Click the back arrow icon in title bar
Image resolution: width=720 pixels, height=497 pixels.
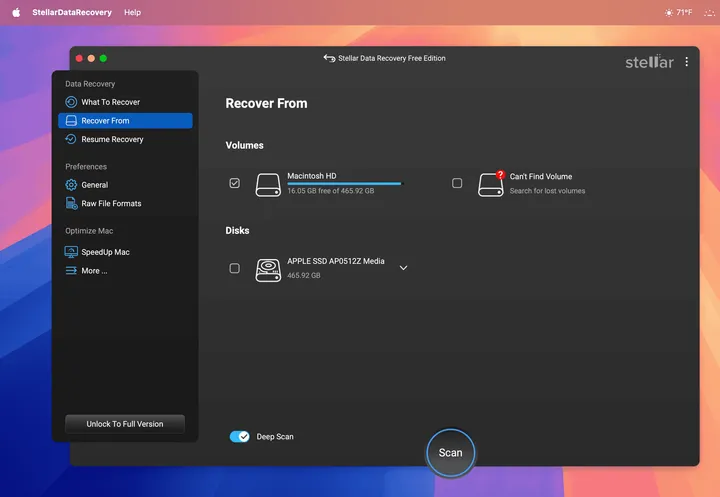tap(329, 59)
